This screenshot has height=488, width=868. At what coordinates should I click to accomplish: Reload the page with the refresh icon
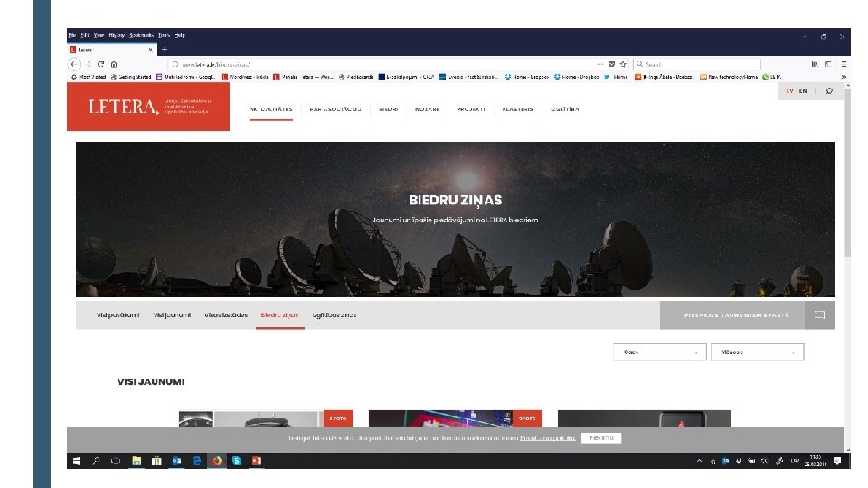coord(100,64)
